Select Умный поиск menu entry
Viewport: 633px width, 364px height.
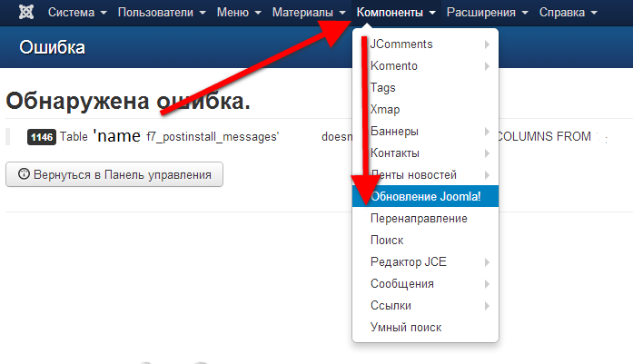tap(406, 328)
